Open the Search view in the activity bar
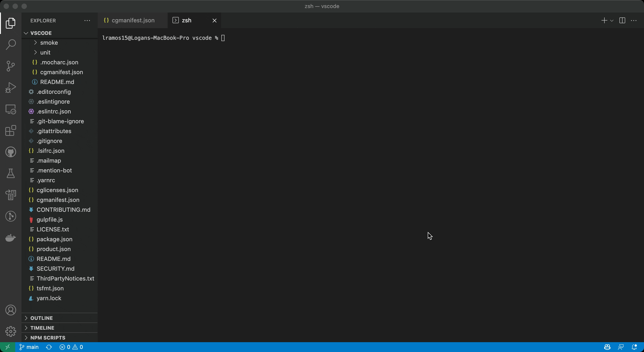Screen dimensions: 644x352 11,44
